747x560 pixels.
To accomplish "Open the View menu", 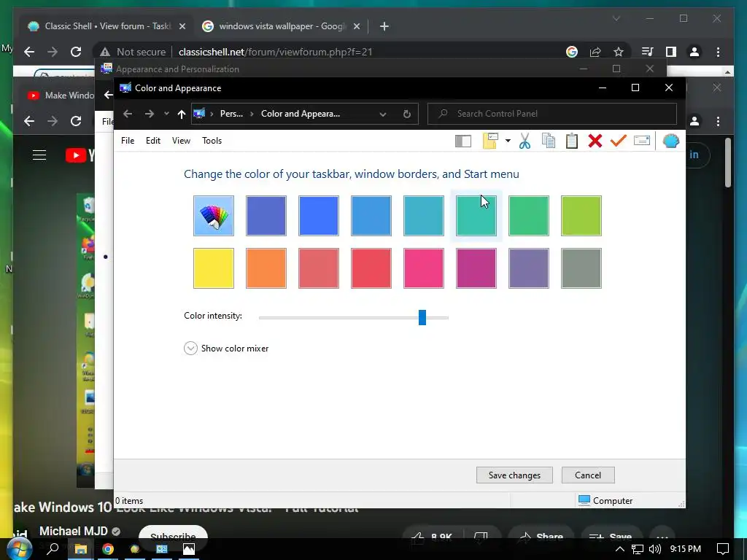I will point(181,141).
